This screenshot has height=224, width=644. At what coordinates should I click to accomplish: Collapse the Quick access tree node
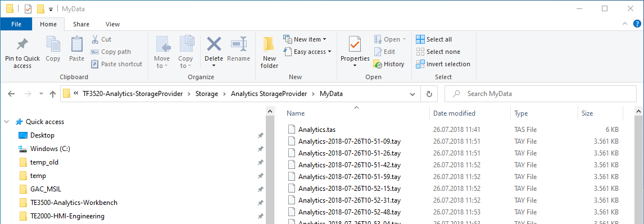(7, 122)
